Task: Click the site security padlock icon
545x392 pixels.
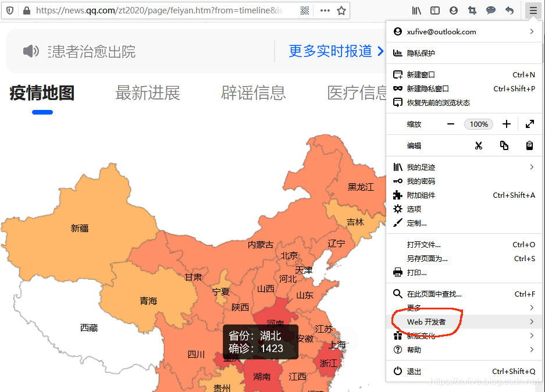Action: tap(26, 11)
